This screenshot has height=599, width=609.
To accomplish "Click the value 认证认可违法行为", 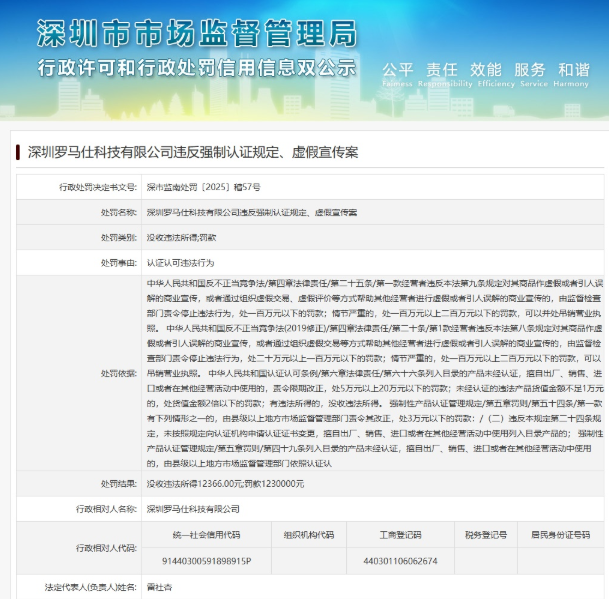I will click(x=181, y=263).
